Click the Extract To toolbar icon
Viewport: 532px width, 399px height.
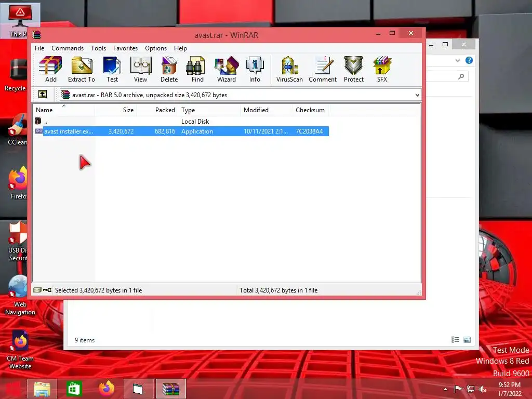click(x=82, y=70)
